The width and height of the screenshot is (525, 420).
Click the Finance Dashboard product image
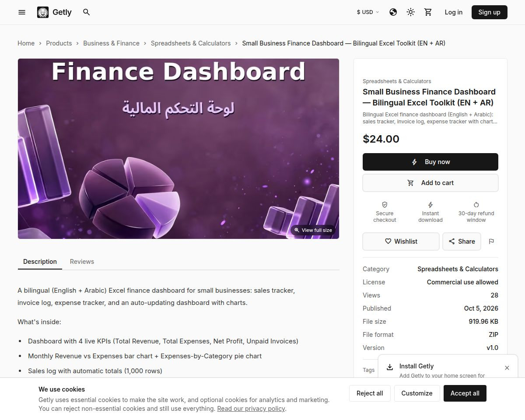coord(178,149)
